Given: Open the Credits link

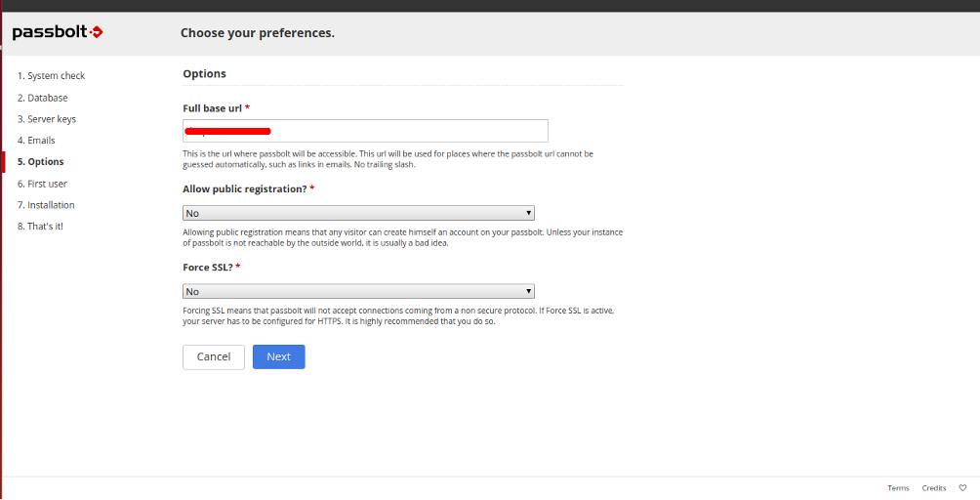Looking at the screenshot, I should click(x=934, y=488).
